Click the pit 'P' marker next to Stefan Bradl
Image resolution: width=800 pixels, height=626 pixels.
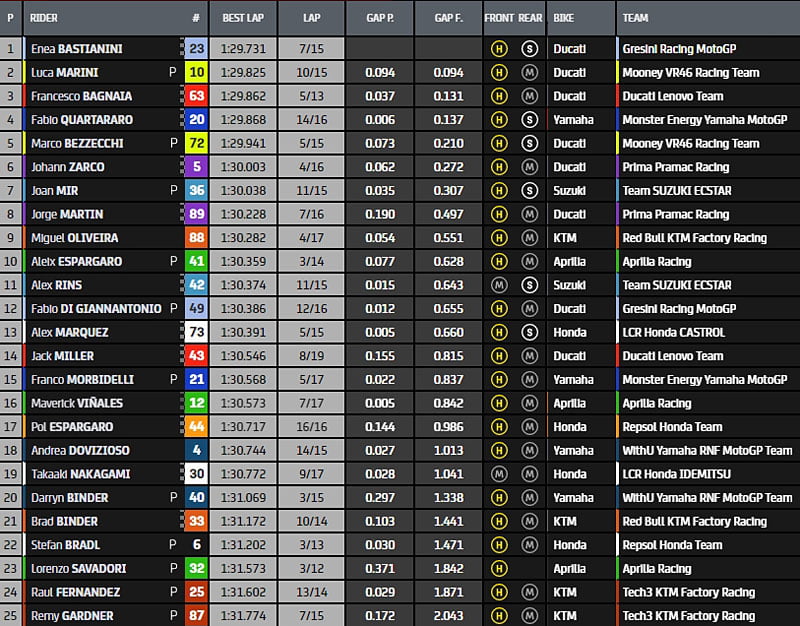click(173, 545)
